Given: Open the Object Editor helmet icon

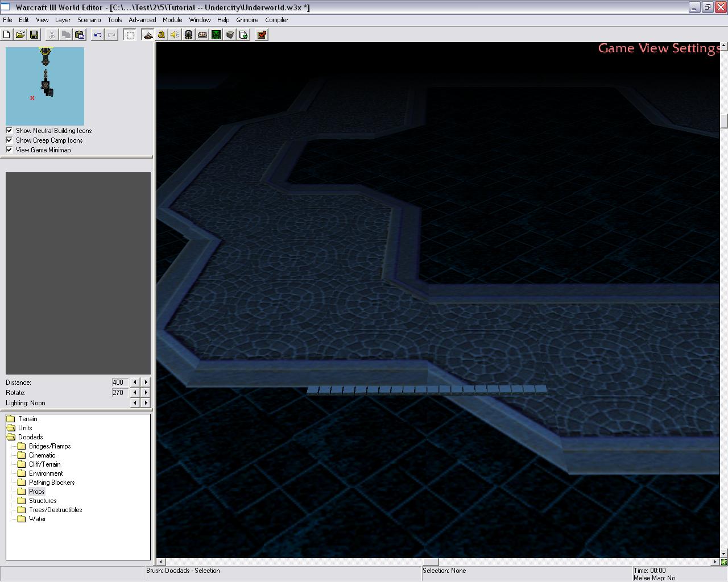Looking at the screenshot, I should tap(189, 35).
